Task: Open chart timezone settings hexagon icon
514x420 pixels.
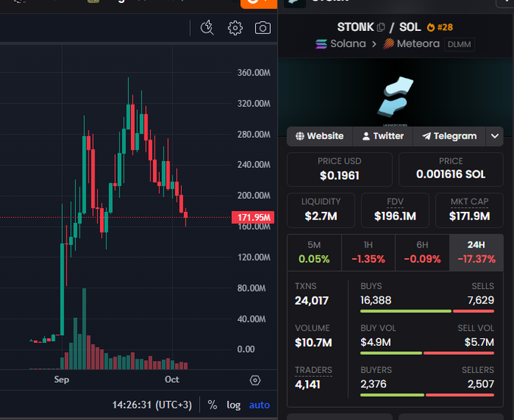Action: (255, 381)
